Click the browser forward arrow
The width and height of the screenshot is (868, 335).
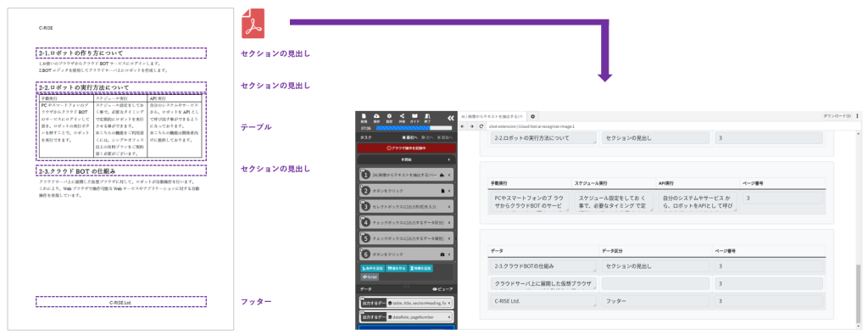[471, 126]
